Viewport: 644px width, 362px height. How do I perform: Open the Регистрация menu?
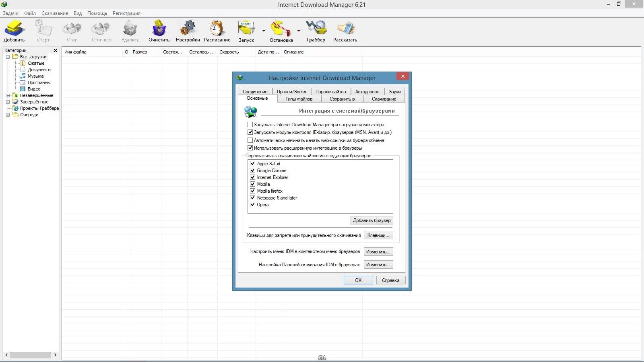(x=126, y=13)
